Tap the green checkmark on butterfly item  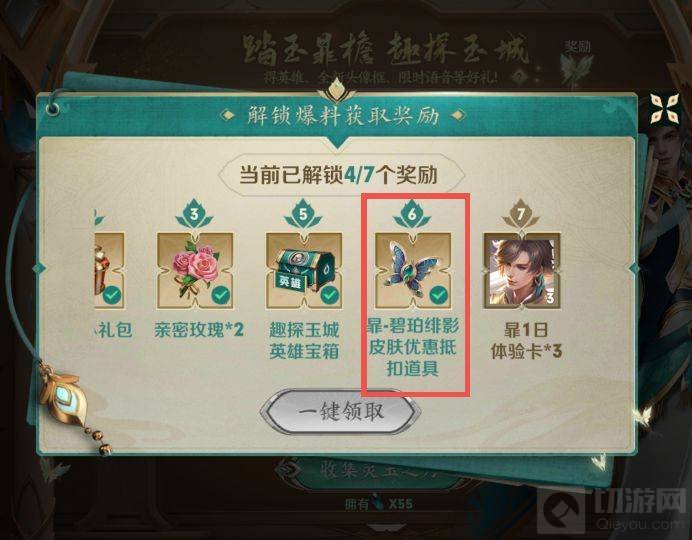point(439,295)
